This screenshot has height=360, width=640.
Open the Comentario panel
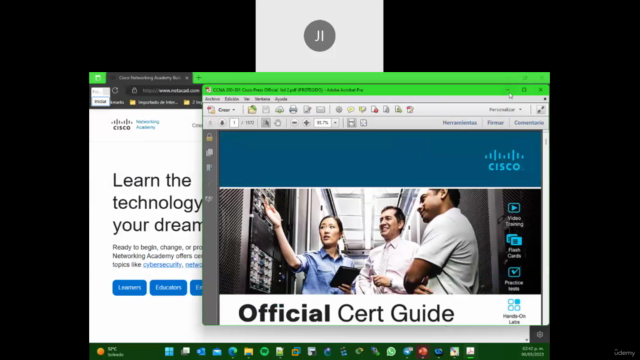point(529,122)
